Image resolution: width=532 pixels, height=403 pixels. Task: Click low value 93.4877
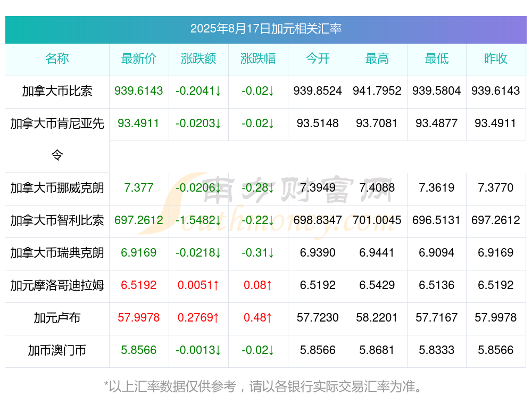pos(437,124)
